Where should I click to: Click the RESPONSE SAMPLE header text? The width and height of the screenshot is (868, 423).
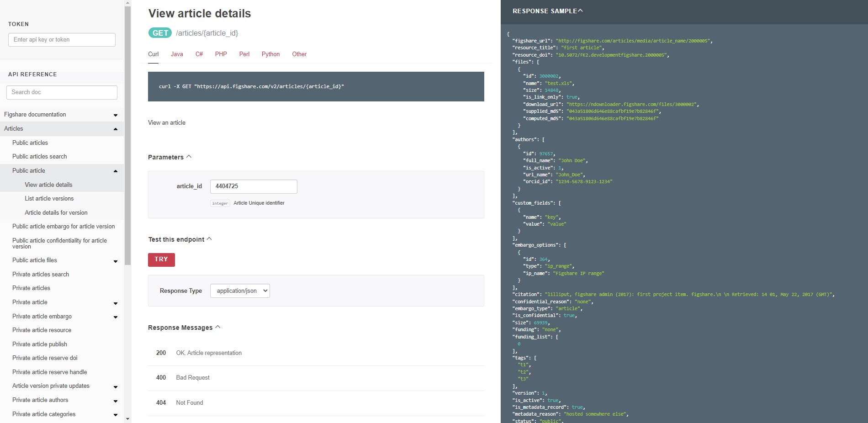[x=545, y=11]
